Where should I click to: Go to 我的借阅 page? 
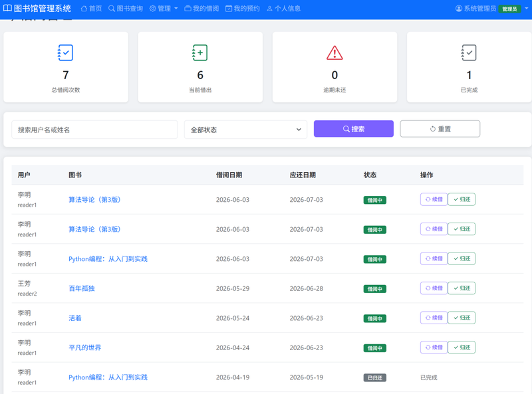tap(201, 9)
